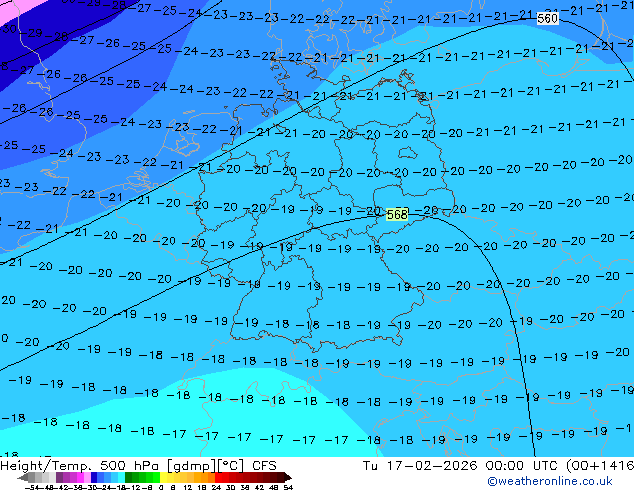This screenshot has width=634, height=490.
Task: Open the weatheronline.co.uk link
Action: [550, 481]
